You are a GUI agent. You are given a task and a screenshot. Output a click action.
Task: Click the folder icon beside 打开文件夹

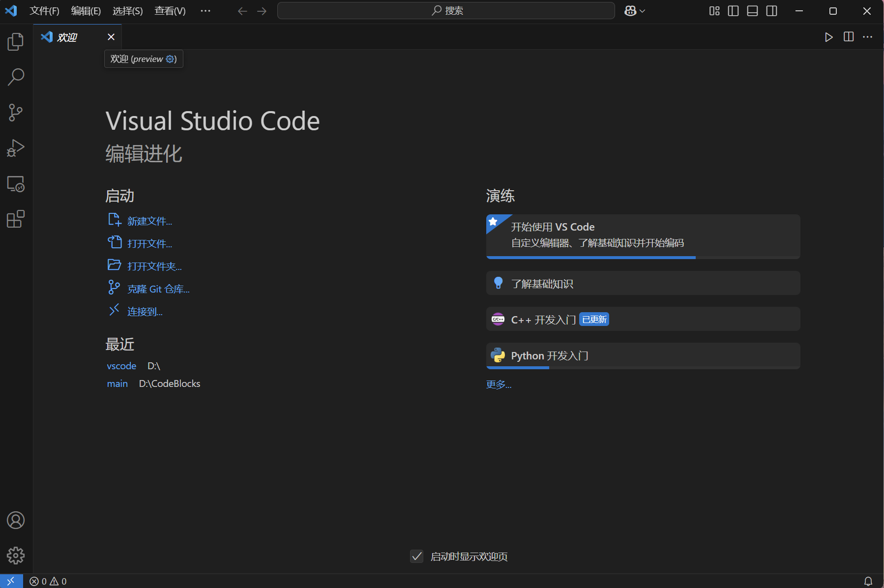click(115, 265)
